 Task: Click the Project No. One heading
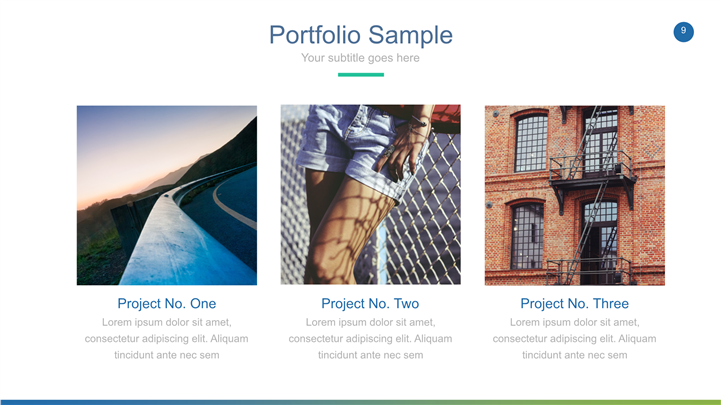[x=166, y=303]
